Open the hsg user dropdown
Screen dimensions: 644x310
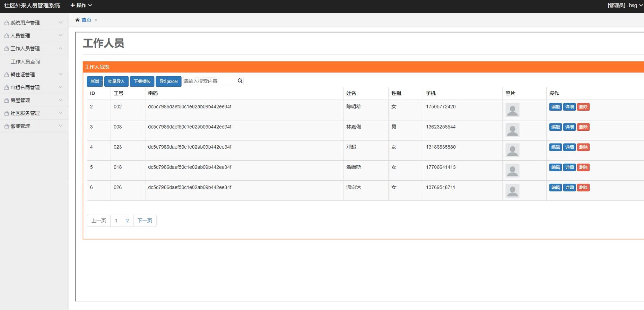coord(635,5)
